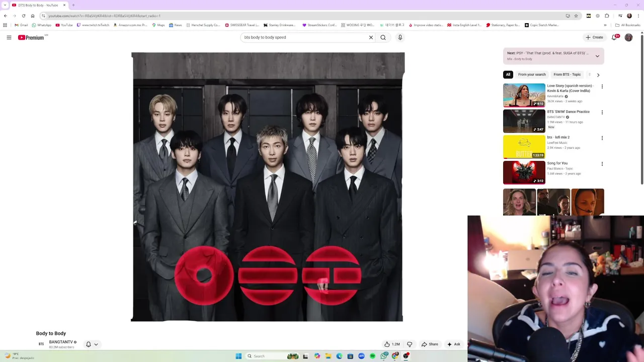The image size is (644, 362).
Task: Reload the page with refresh icon
Action: (23, 16)
